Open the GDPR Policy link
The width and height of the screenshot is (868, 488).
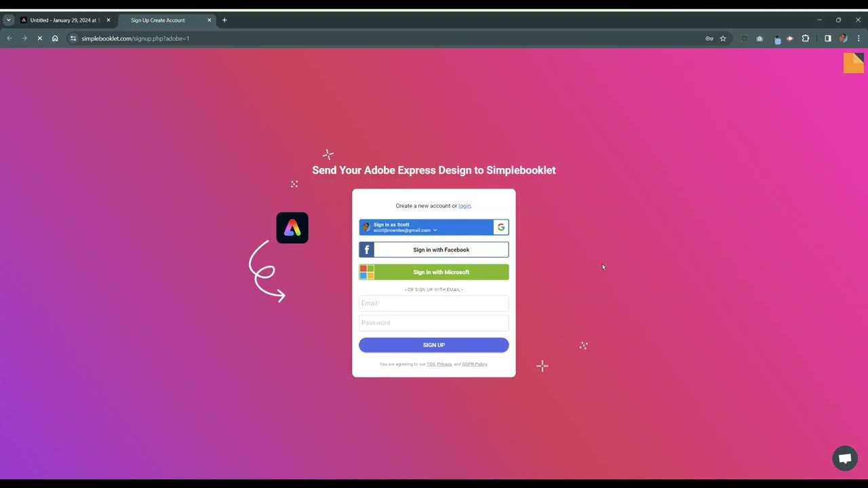point(475,365)
